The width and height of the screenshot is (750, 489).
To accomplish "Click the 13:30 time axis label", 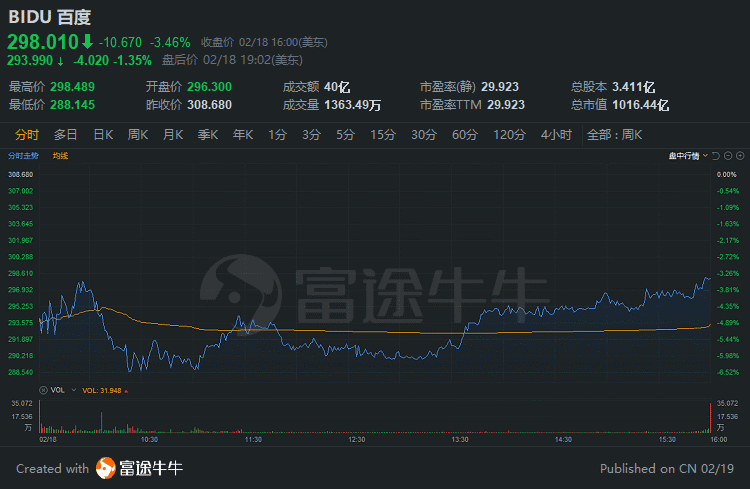I will 460,439.
